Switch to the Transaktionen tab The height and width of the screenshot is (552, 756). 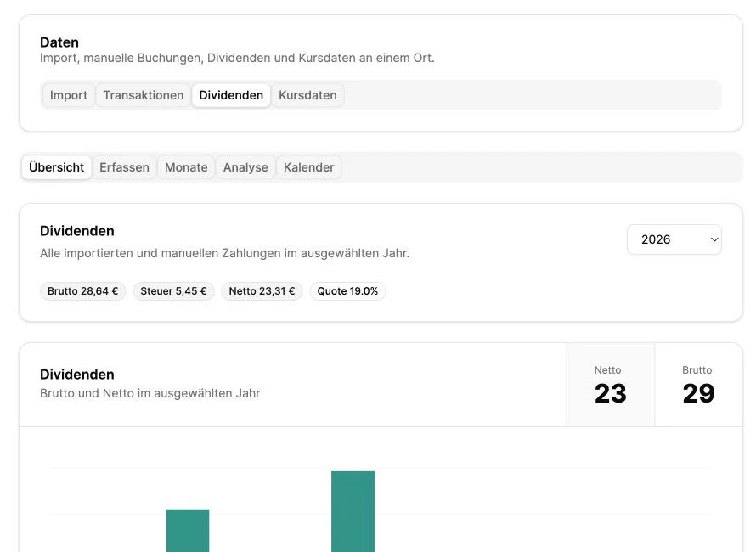point(144,95)
